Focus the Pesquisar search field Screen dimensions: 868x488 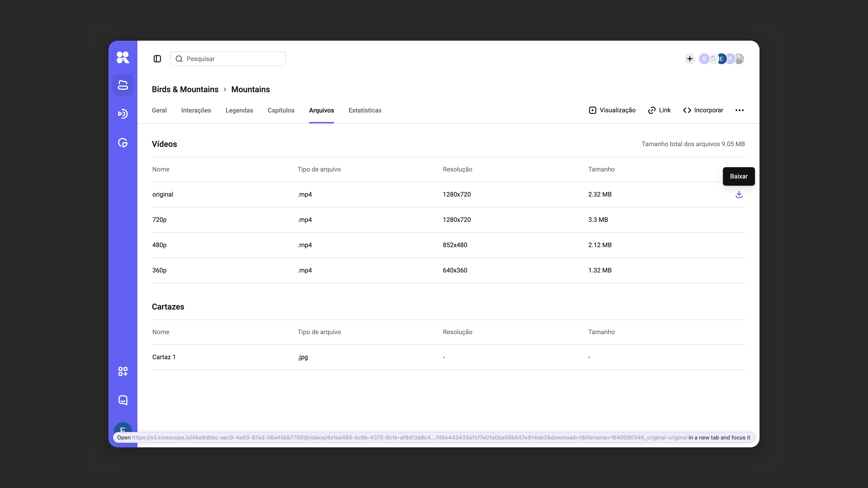tap(228, 59)
